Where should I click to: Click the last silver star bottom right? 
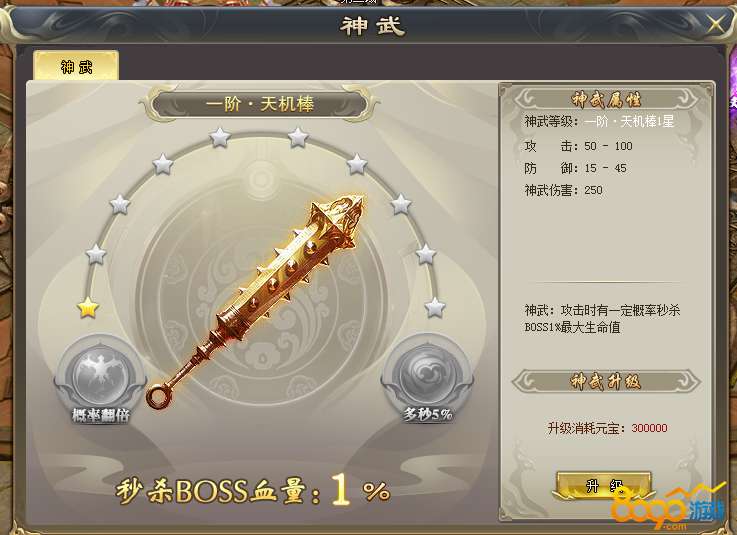coord(435,308)
